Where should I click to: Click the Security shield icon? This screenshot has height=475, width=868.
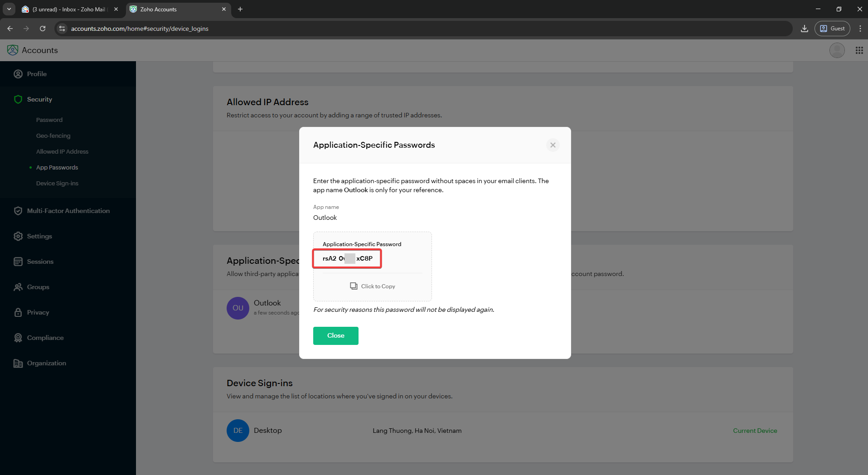[18, 99]
